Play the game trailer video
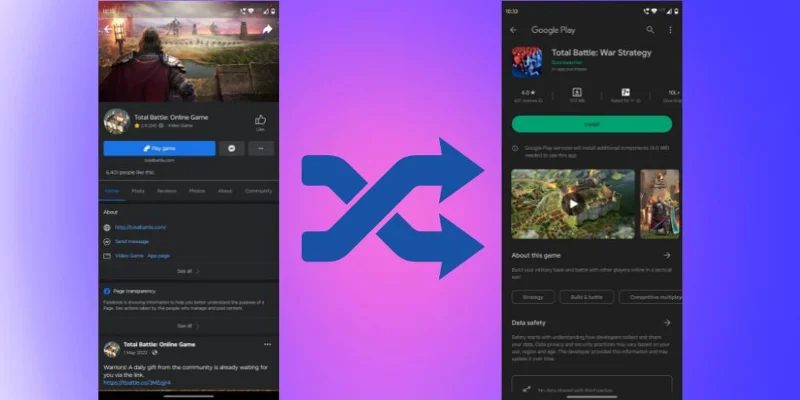The image size is (800, 400). pyautogui.click(x=572, y=203)
